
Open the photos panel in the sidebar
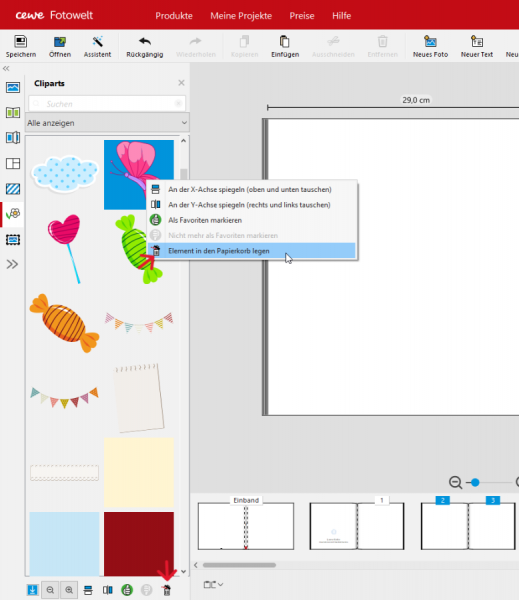pos(13,88)
